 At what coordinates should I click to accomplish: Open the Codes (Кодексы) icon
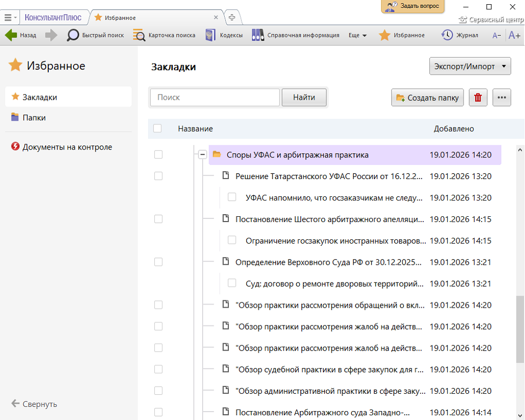click(211, 35)
